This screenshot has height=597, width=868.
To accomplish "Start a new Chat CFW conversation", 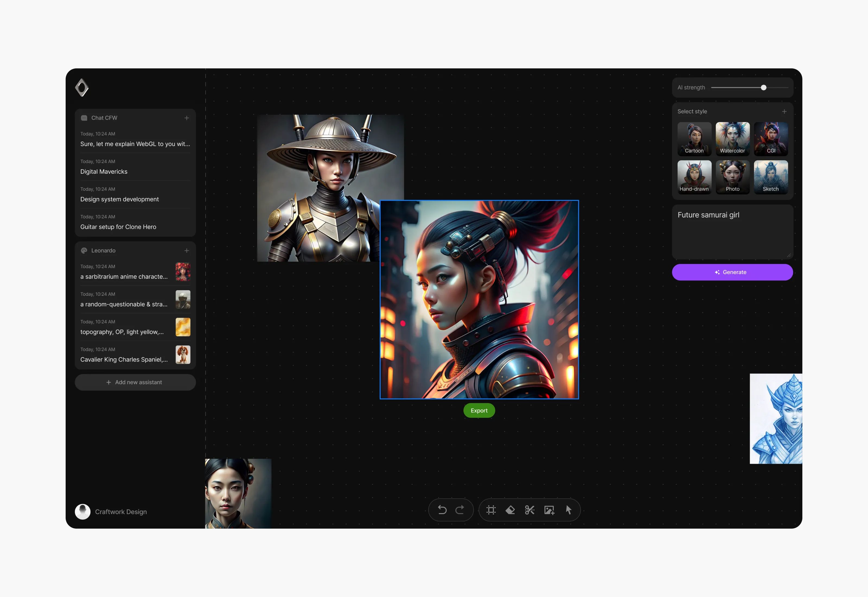I will [187, 118].
